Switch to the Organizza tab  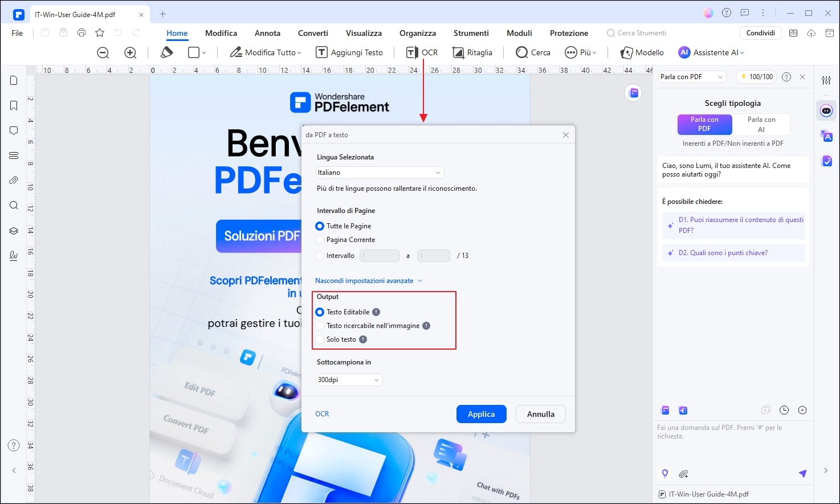tap(418, 33)
